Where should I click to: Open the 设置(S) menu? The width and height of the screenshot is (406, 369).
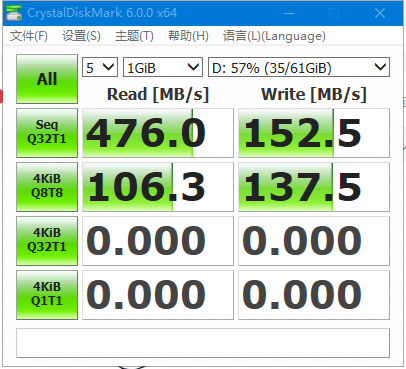(81, 36)
